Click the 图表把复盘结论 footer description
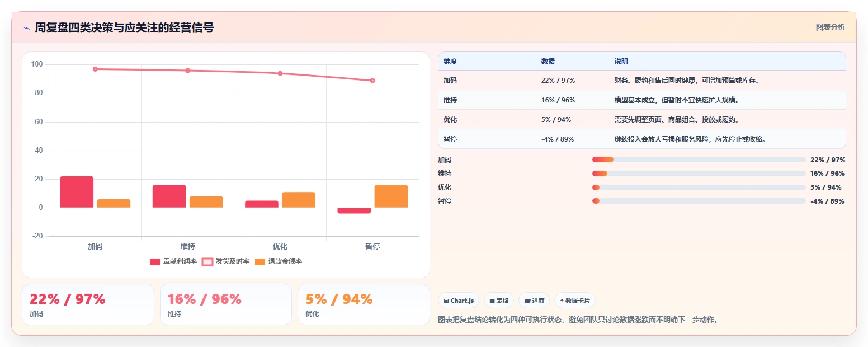This screenshot has width=868, height=347. [x=578, y=320]
